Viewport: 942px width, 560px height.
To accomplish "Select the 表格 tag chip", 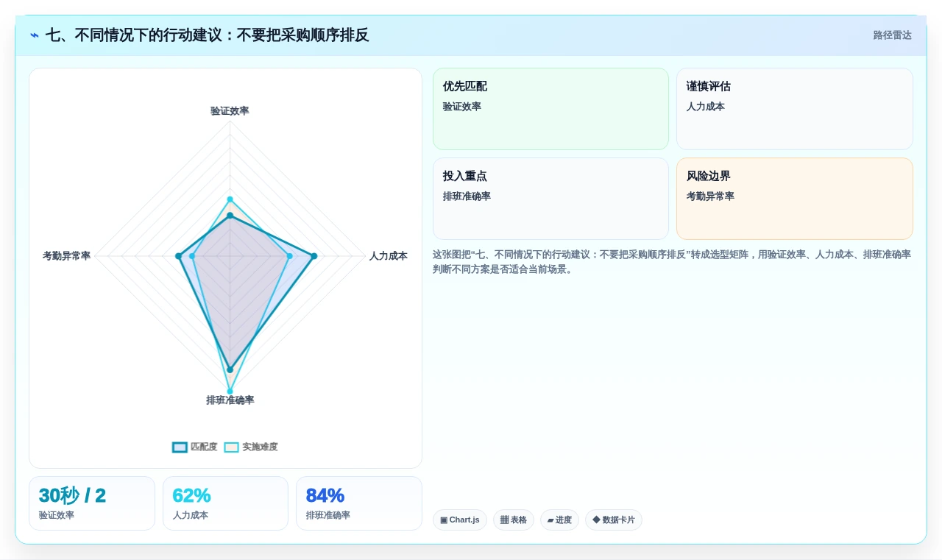I will (514, 520).
